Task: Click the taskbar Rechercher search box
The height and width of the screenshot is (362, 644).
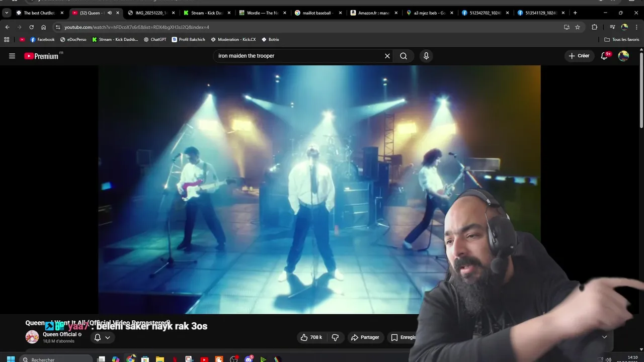Action: point(56,359)
